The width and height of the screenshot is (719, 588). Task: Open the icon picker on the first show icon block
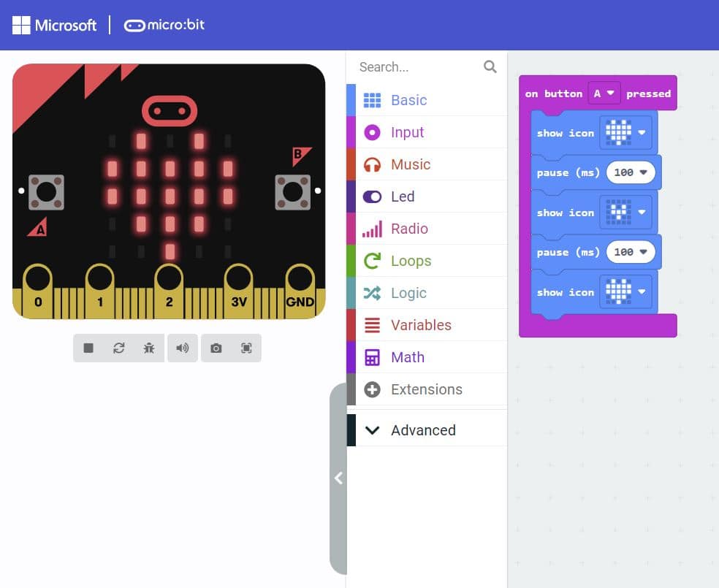pos(625,132)
